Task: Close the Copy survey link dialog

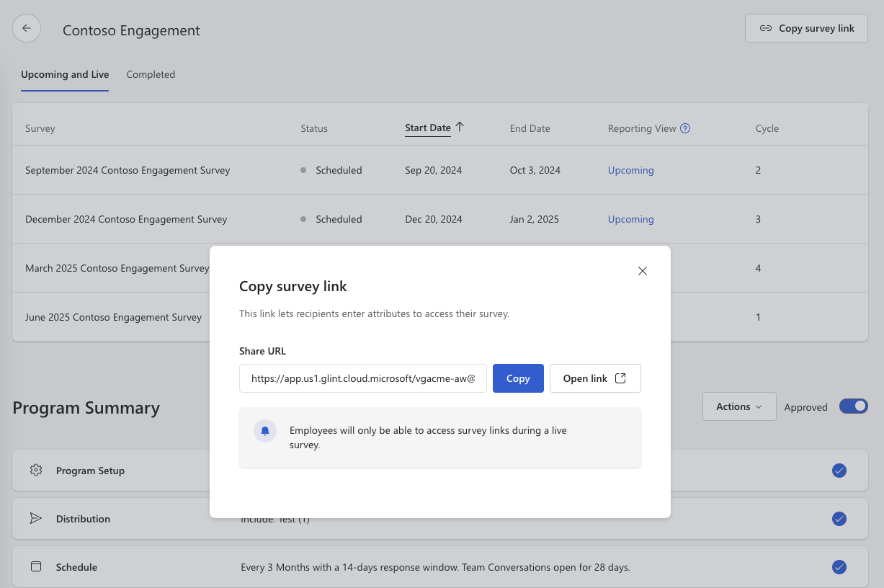Action: pos(643,271)
